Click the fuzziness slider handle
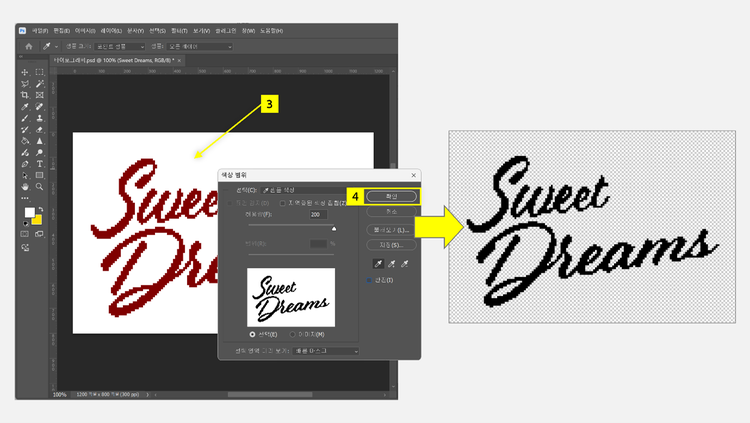 [x=334, y=229]
